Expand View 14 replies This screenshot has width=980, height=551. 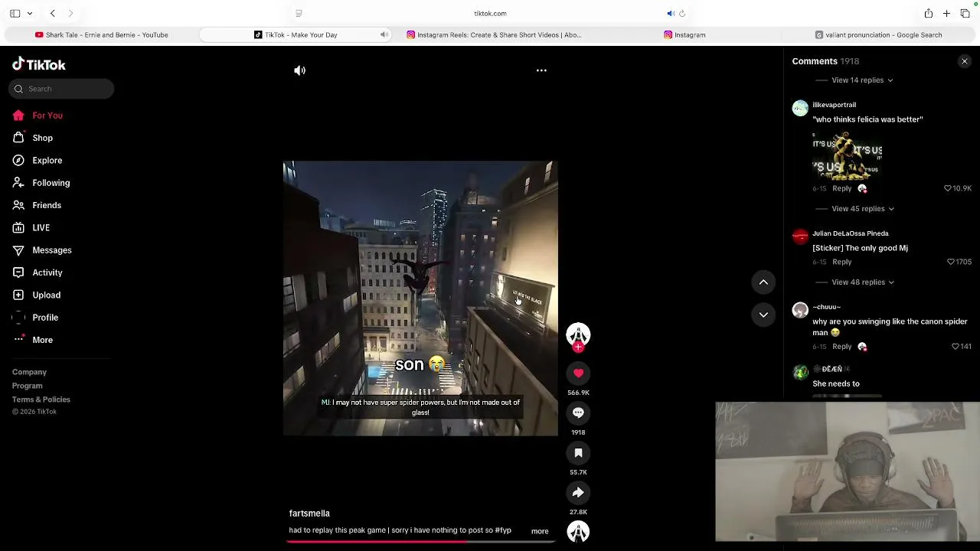click(861, 80)
